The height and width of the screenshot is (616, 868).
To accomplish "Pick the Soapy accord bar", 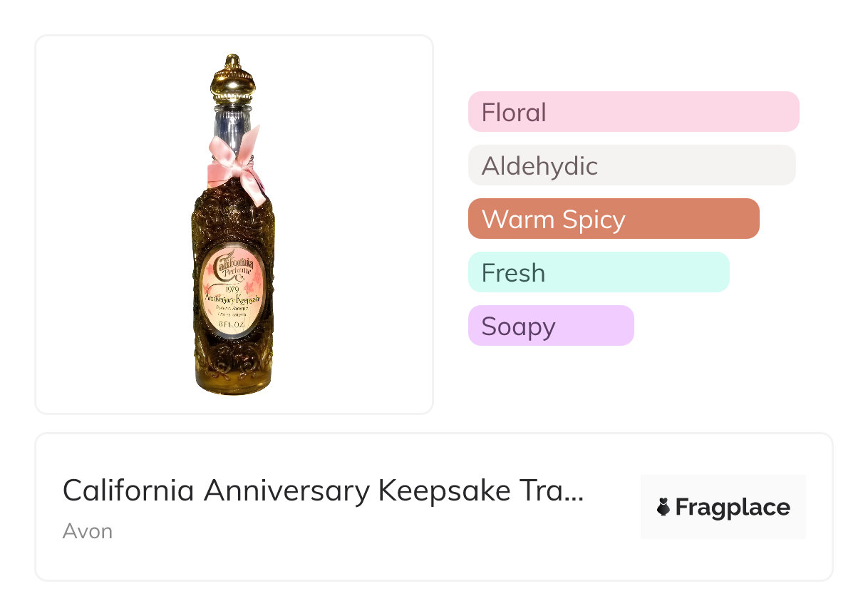I will point(551,326).
